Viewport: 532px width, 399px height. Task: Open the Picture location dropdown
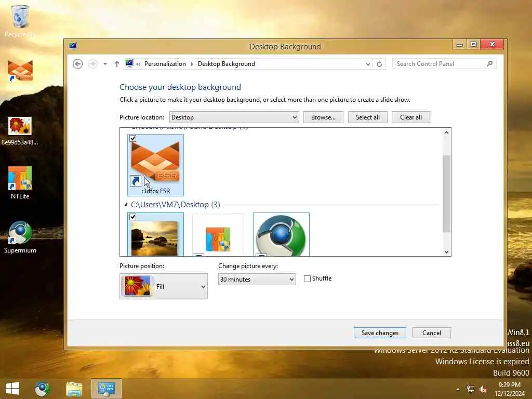coord(234,117)
